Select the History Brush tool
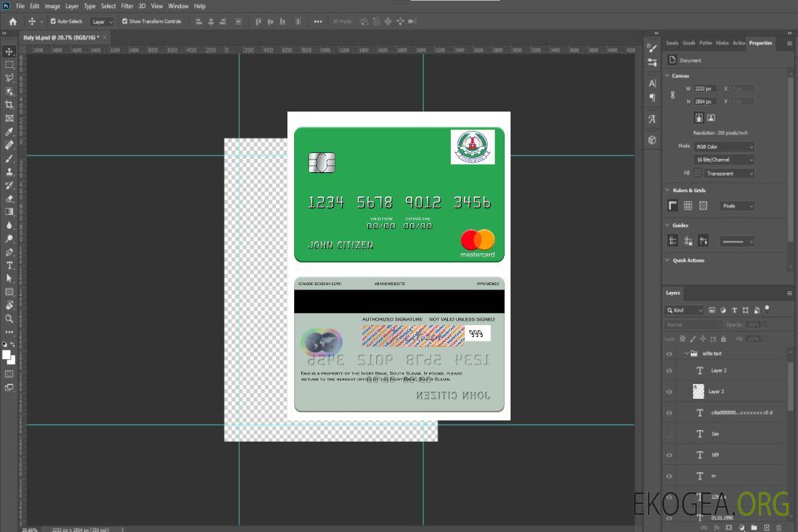The width and height of the screenshot is (798, 532). [x=9, y=185]
